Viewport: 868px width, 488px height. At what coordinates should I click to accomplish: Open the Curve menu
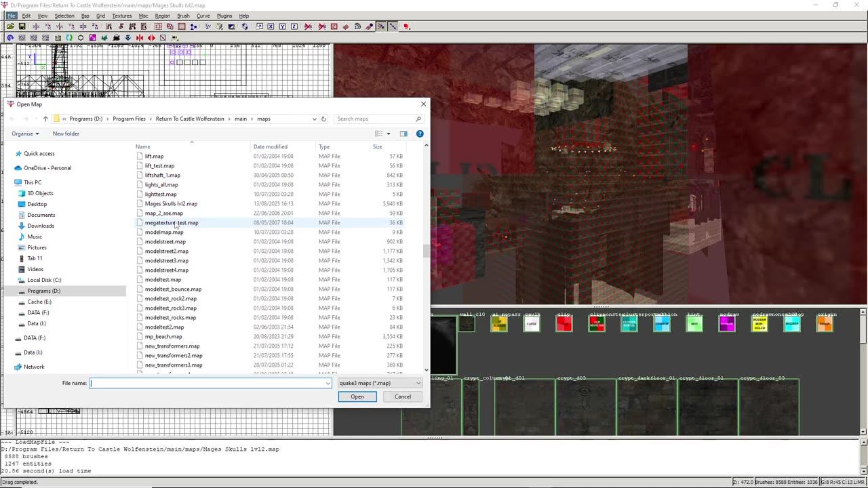(203, 16)
